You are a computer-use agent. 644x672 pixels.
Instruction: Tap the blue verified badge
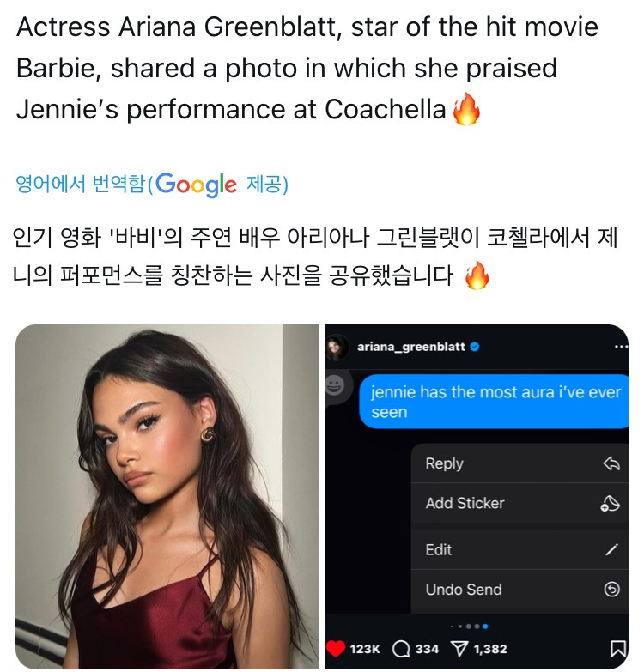pyautogui.click(x=475, y=347)
